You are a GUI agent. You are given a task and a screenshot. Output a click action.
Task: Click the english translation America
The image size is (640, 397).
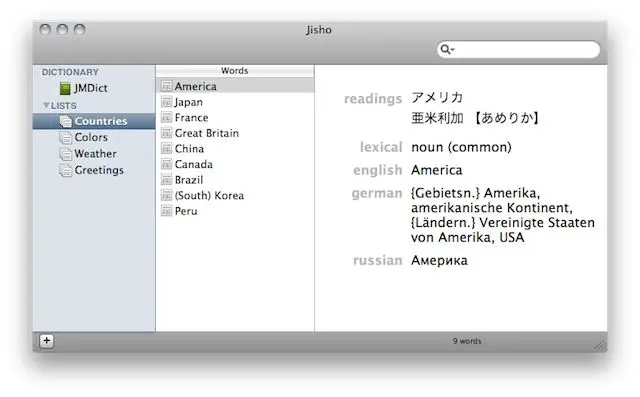click(x=437, y=170)
